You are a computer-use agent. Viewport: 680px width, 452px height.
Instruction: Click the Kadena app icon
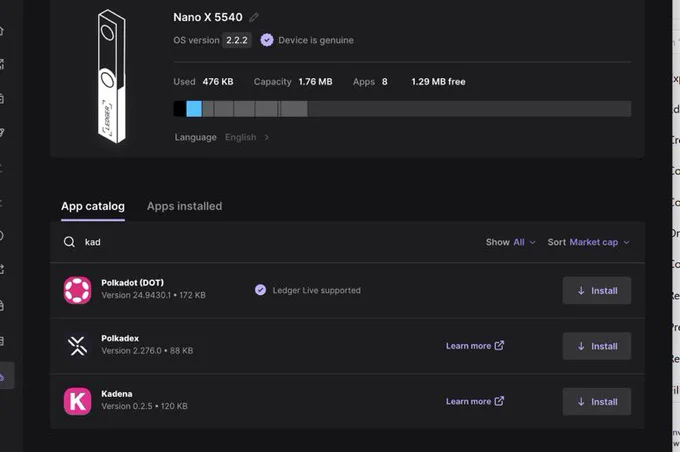point(78,401)
